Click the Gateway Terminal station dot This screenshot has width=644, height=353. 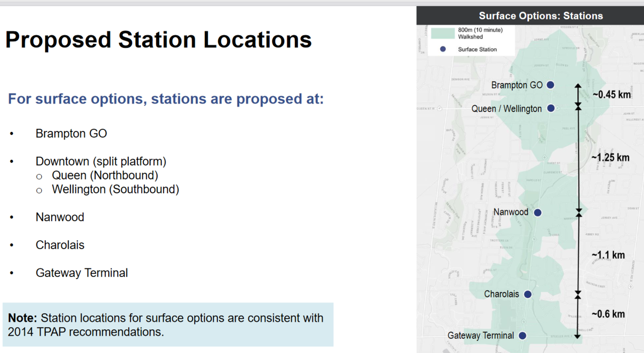pyautogui.click(x=523, y=335)
